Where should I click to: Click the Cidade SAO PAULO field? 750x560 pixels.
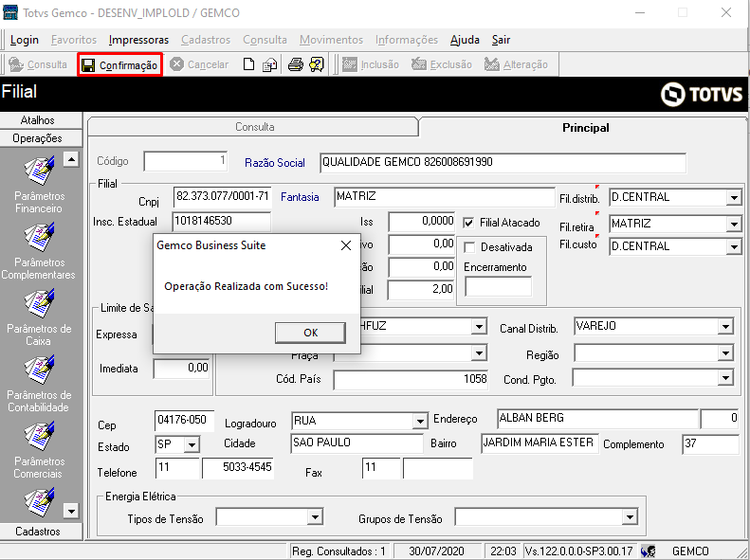pyautogui.click(x=357, y=443)
